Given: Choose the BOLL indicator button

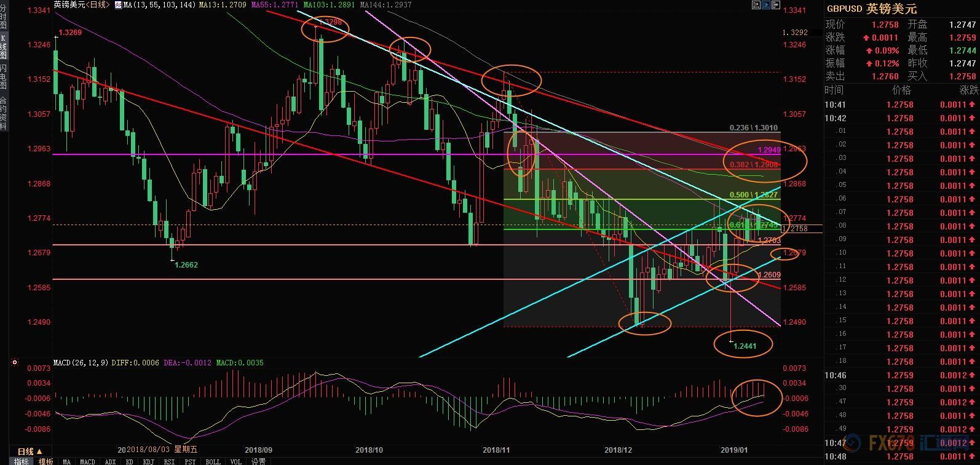Looking at the screenshot, I should [213, 461].
